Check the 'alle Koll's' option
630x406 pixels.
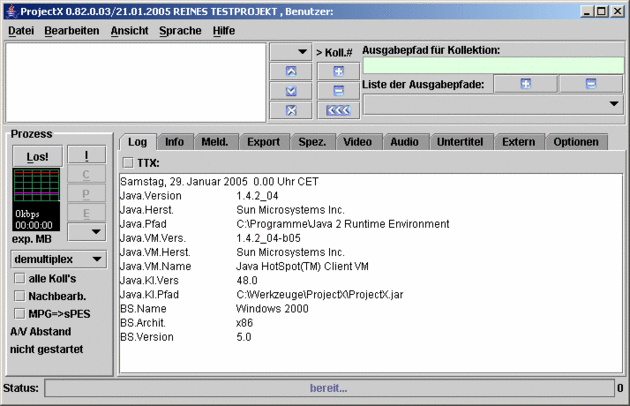pos(19,277)
